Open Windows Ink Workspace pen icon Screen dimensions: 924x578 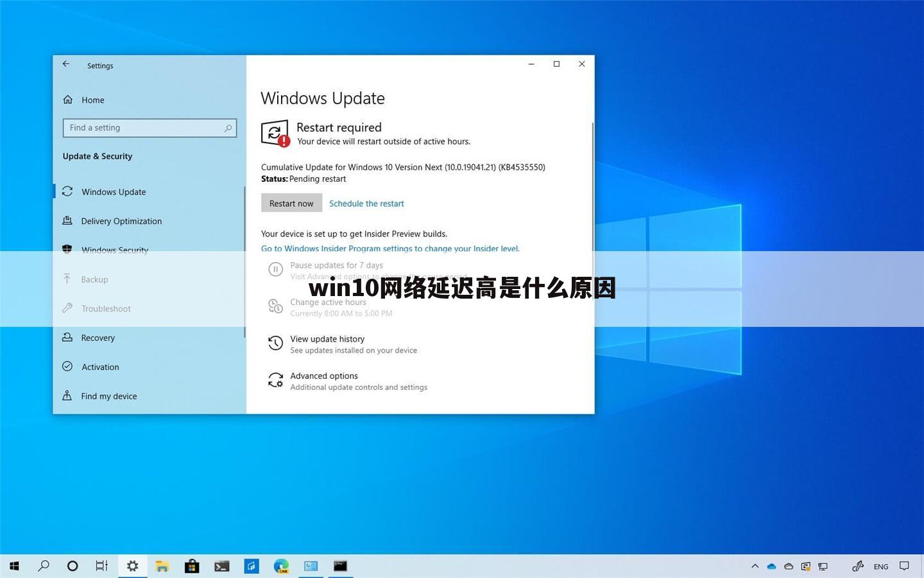click(x=858, y=566)
